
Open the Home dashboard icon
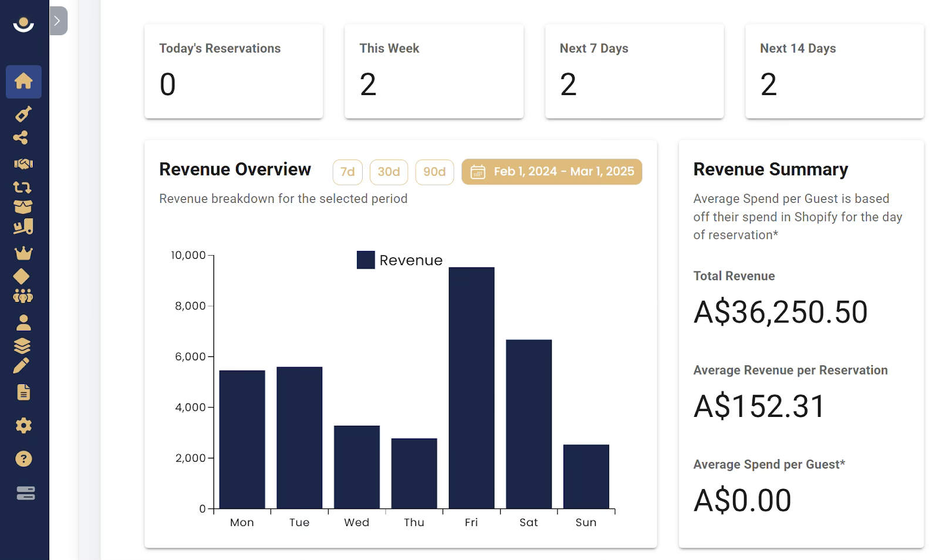point(23,81)
